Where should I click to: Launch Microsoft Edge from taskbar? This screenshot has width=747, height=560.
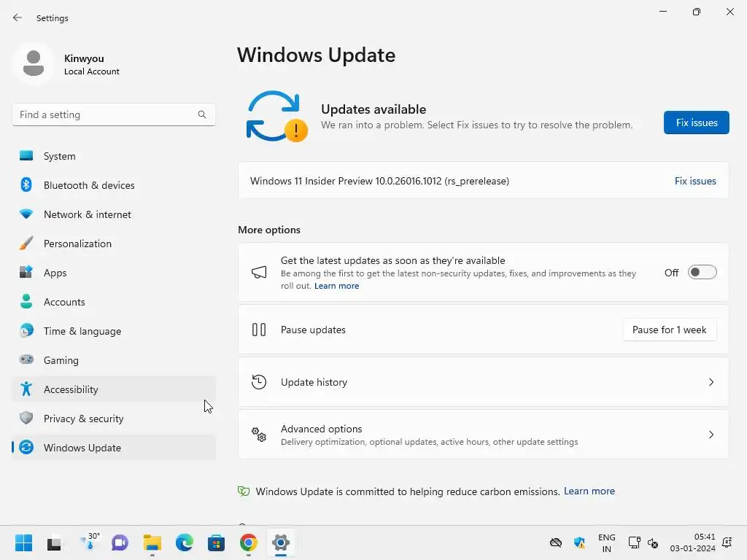click(185, 542)
